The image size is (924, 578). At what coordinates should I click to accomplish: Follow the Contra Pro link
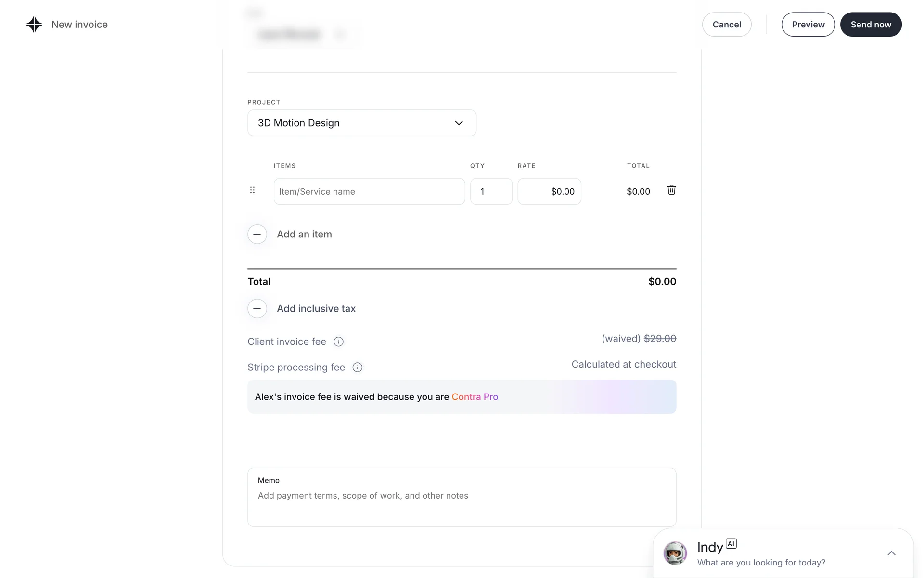coord(475,397)
